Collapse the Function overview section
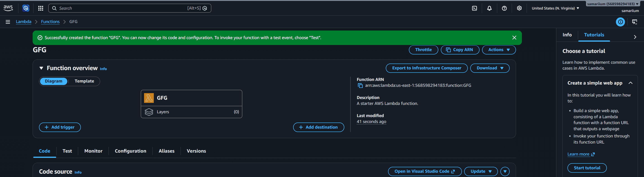 point(41,68)
